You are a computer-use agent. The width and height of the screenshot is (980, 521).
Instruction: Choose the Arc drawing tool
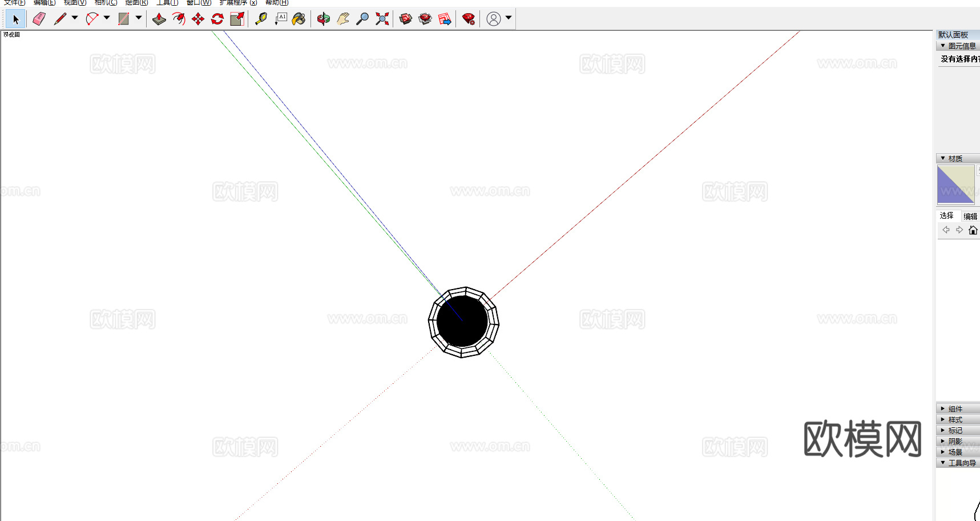(x=92, y=19)
